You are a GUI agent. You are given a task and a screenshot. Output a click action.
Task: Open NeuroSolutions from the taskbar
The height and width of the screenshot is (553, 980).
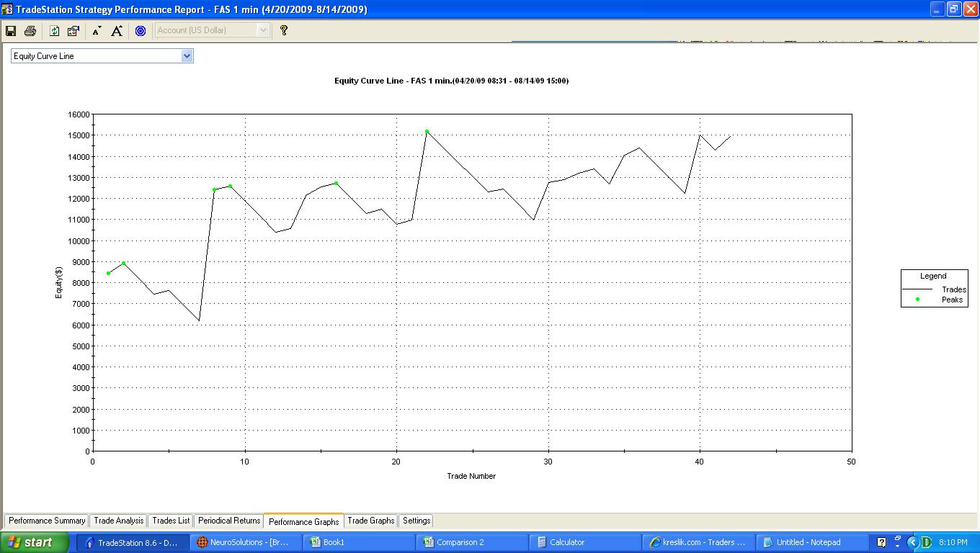(x=246, y=542)
